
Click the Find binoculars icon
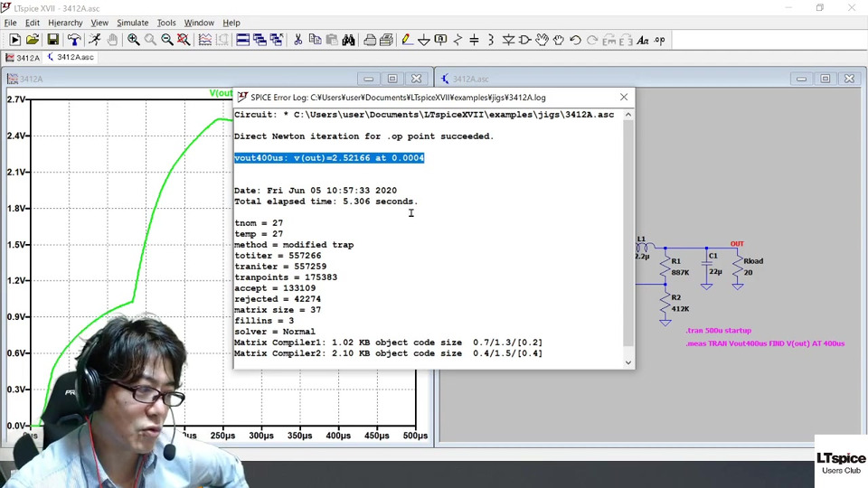[x=348, y=40]
